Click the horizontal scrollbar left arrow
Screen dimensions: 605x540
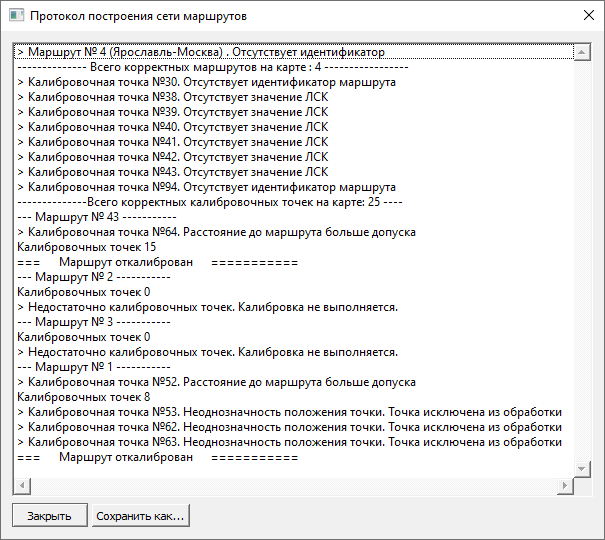(x=22, y=486)
